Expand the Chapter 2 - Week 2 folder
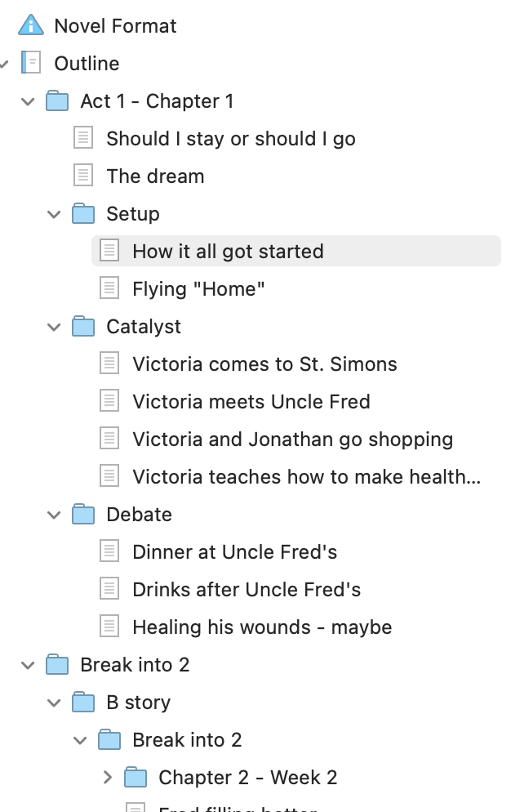 (x=107, y=778)
